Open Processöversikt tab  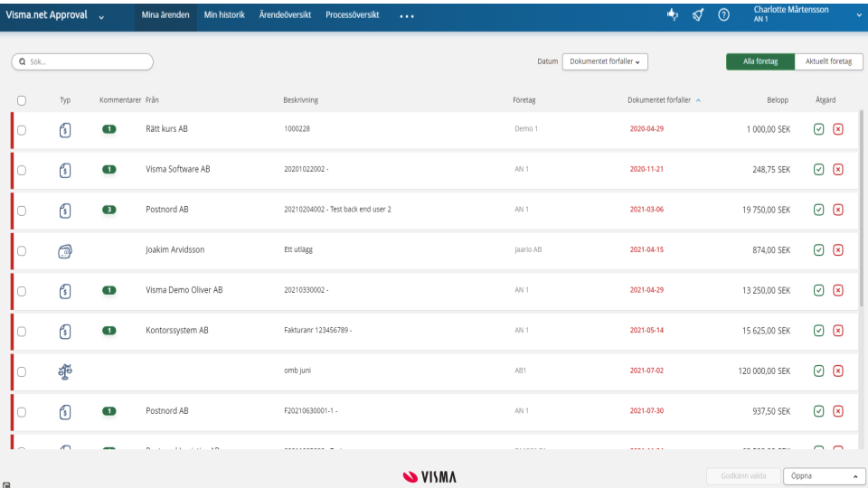352,15
